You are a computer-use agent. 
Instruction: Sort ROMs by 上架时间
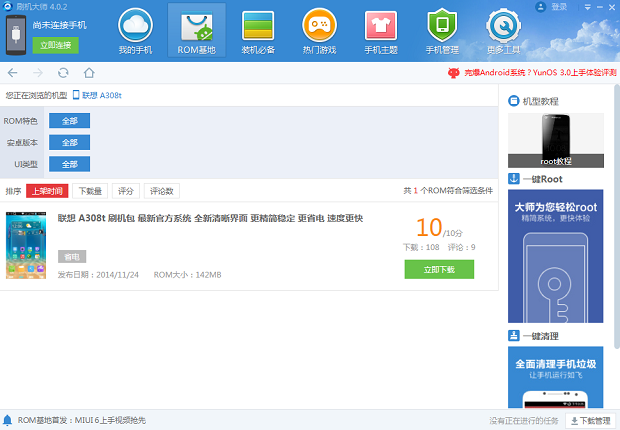[47, 191]
